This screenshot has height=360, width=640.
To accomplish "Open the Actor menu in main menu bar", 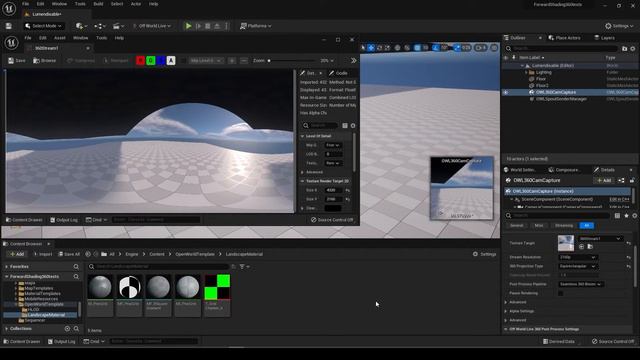I will (136, 4).
